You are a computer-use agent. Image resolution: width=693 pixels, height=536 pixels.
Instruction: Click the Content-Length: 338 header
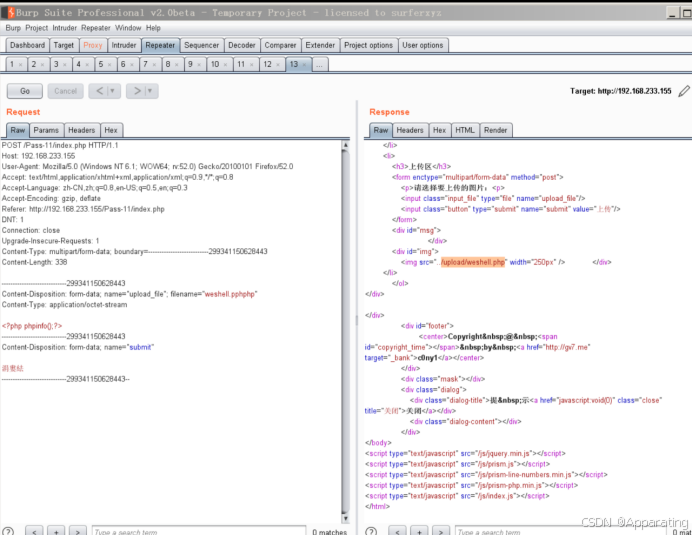point(34,262)
